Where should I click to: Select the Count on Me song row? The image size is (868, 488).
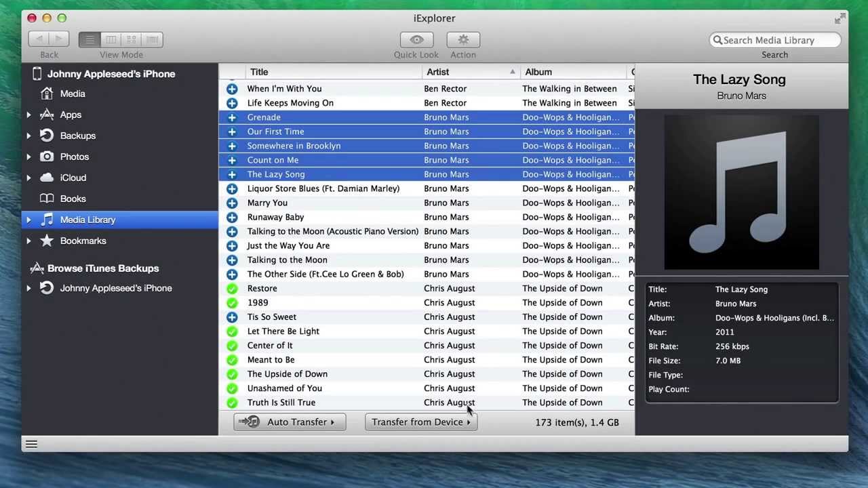click(x=427, y=160)
